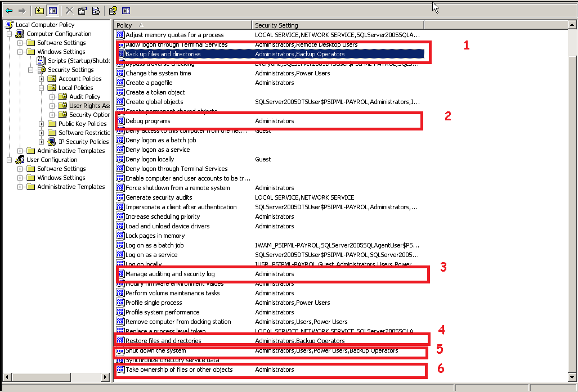This screenshot has height=392, width=578.
Task: Click the IP Security Policies icon
Action: tap(52, 142)
